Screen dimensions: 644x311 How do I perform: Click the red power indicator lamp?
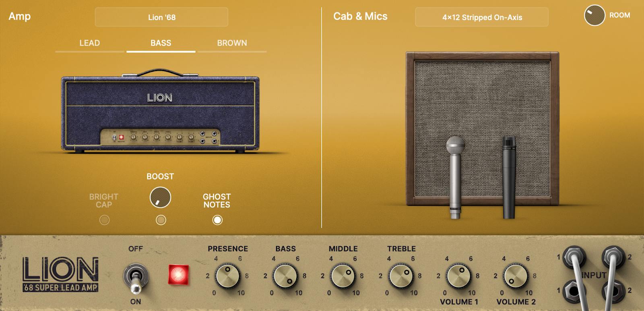(178, 275)
